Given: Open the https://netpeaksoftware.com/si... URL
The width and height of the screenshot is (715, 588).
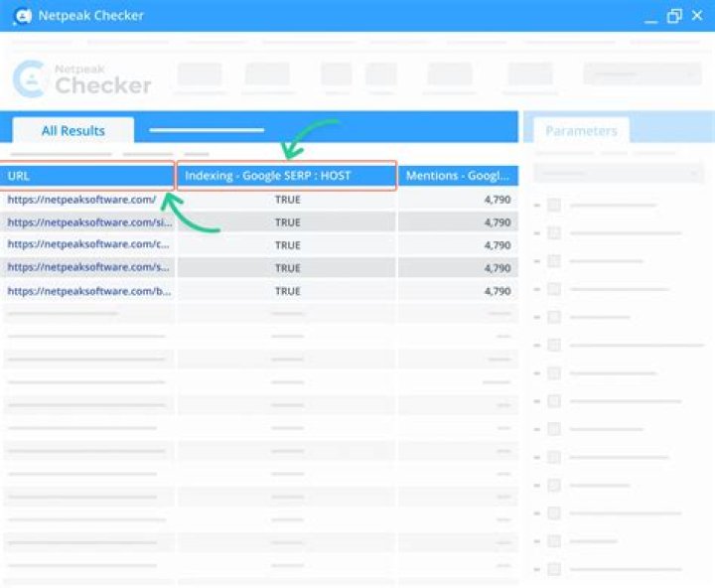Looking at the screenshot, I should click(89, 222).
